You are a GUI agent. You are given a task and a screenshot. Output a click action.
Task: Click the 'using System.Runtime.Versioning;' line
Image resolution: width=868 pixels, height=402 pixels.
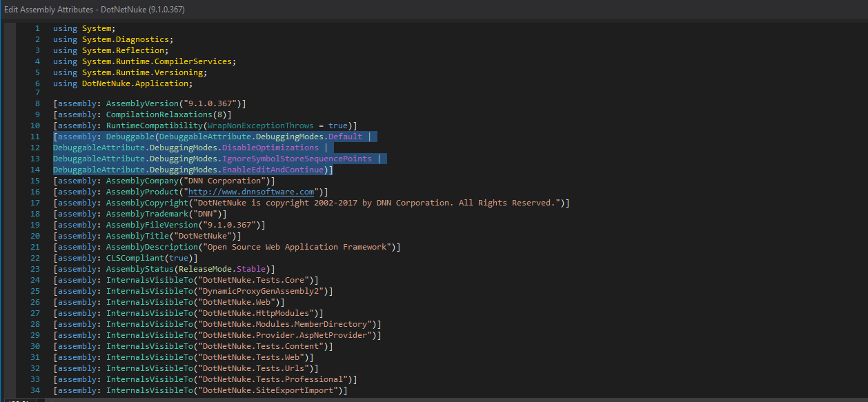pyautogui.click(x=130, y=73)
